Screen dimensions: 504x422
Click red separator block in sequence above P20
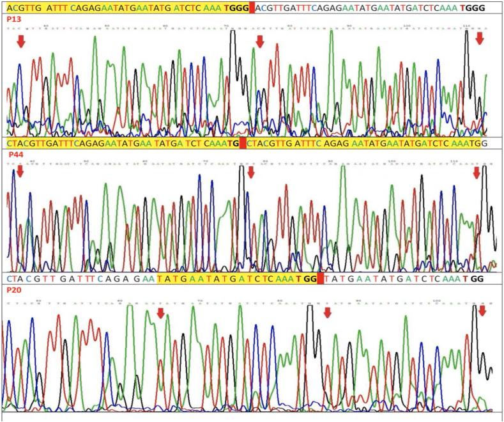pos(321,279)
